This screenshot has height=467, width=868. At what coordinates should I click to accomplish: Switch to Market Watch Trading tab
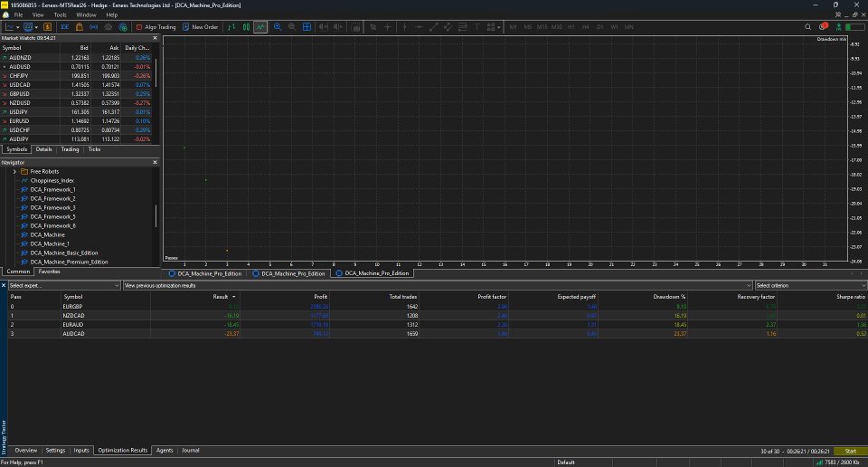pos(70,149)
